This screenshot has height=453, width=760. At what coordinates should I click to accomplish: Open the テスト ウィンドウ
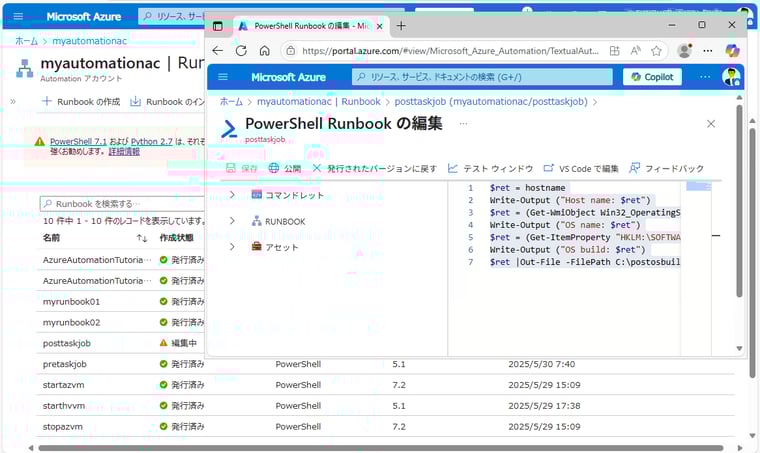pyautogui.click(x=490, y=168)
